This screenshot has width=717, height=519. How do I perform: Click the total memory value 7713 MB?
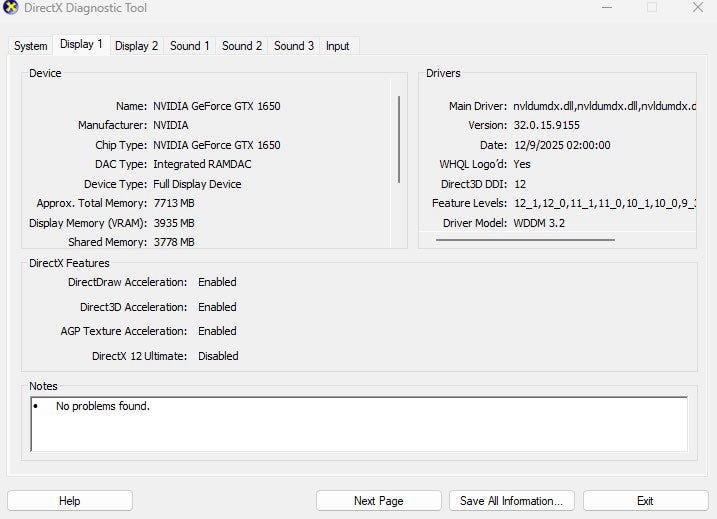[174, 203]
